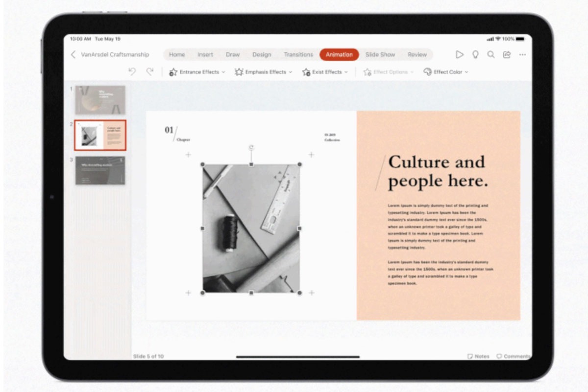
Task: Click the Notes icon at bottom
Action: [470, 356]
